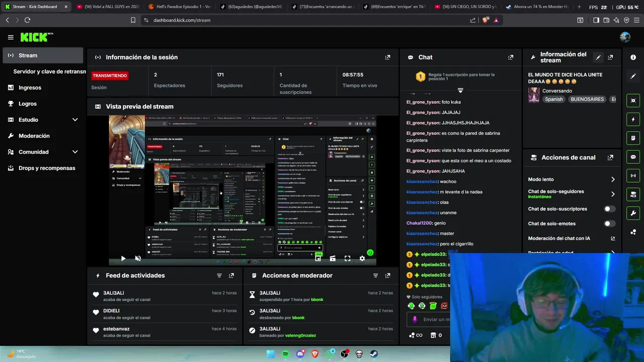Open Discord from the taskbar
This screenshot has height=362, width=644.
(x=300, y=354)
